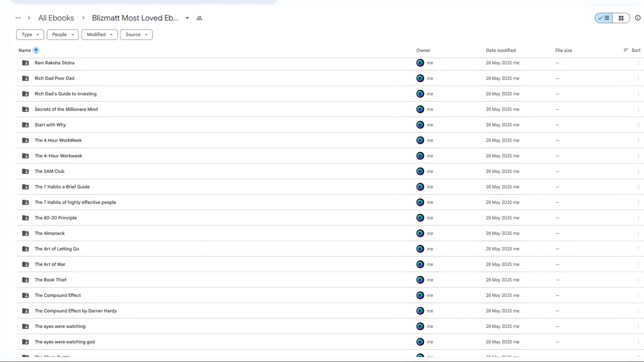Open the Type filter dropdown
Screen dimensions: 644x362
pyautogui.click(x=30, y=35)
